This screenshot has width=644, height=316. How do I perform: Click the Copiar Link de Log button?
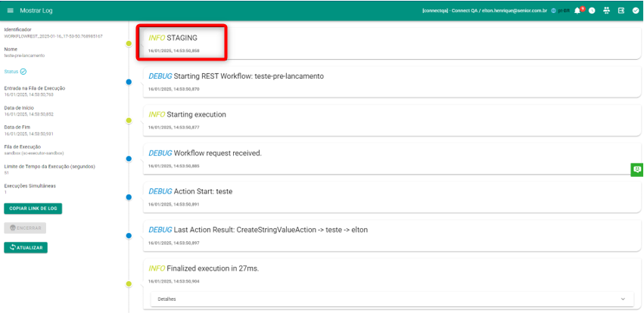click(33, 209)
